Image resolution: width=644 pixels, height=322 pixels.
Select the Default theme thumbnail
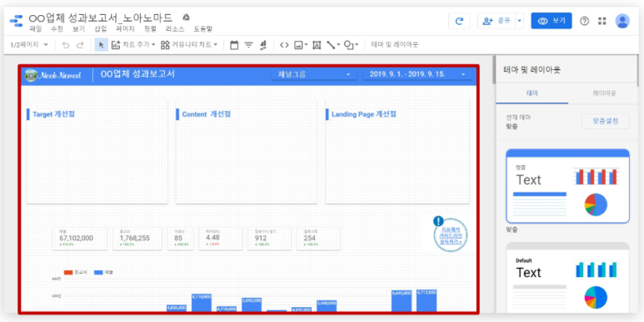[x=567, y=279]
